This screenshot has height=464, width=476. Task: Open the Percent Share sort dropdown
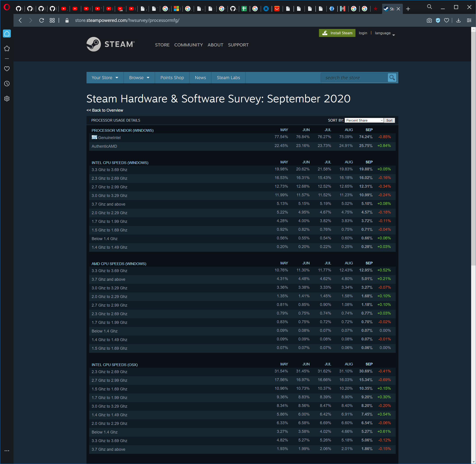(x=364, y=120)
